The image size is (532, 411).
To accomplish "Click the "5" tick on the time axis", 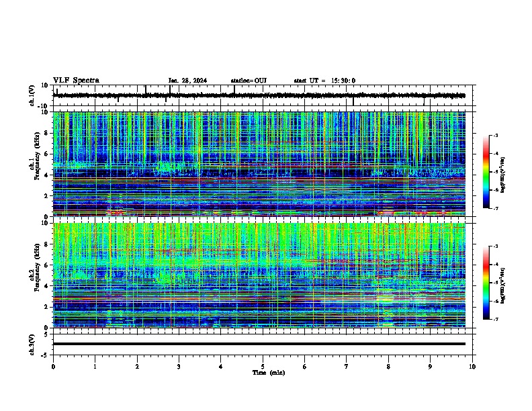I will [x=263, y=367].
